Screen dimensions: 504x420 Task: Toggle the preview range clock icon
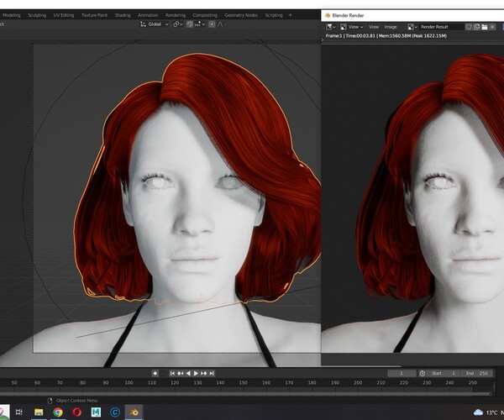click(423, 374)
